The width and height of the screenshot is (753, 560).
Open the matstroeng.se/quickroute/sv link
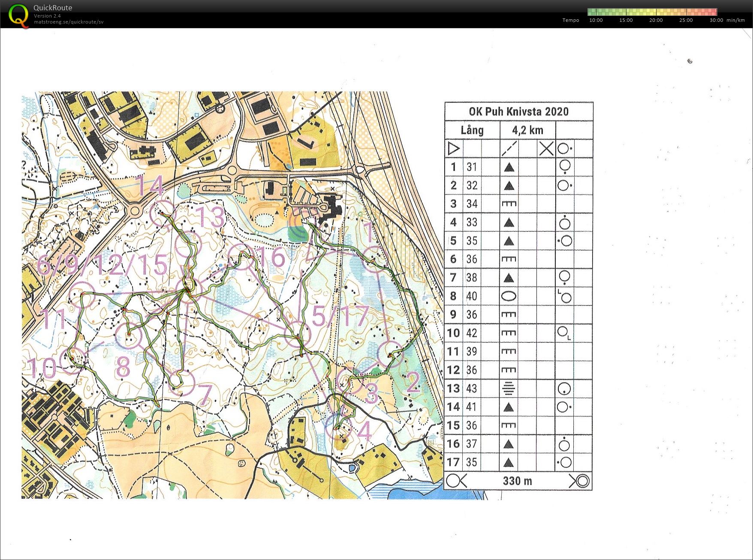click(69, 22)
